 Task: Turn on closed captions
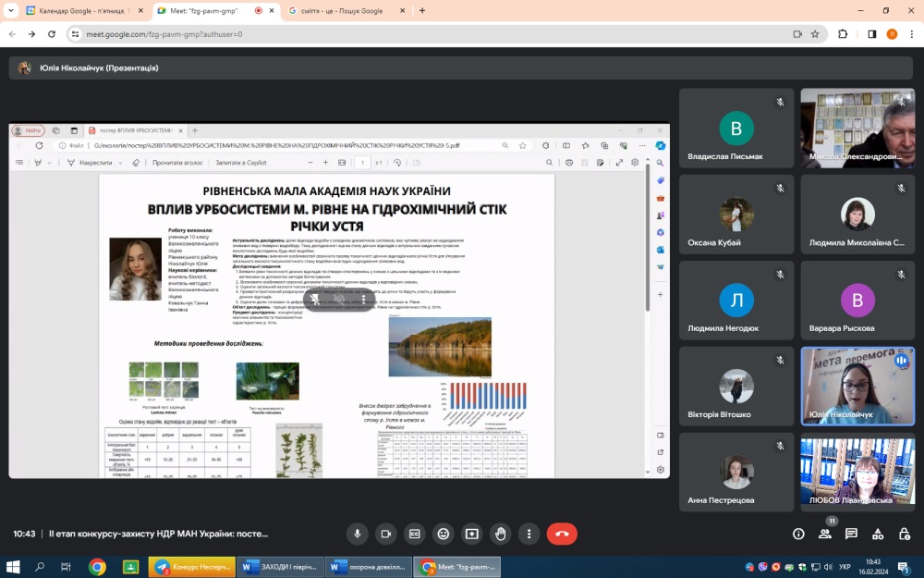coord(415,534)
